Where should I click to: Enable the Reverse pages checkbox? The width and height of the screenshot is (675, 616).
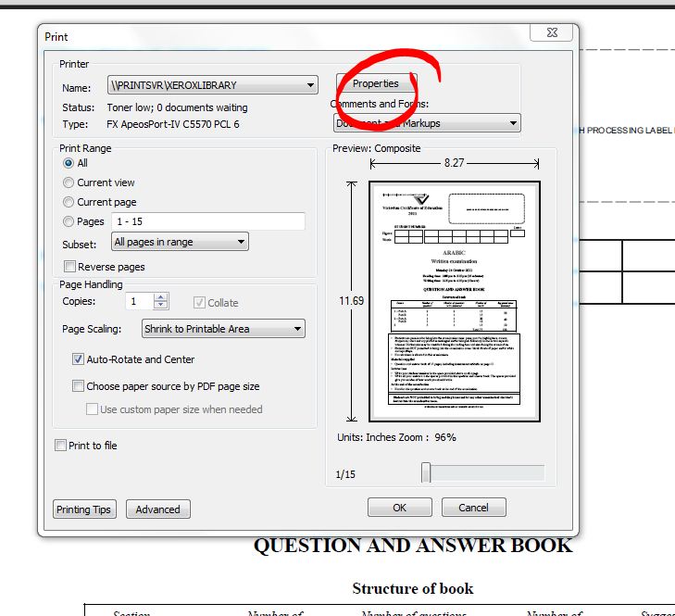[70, 267]
